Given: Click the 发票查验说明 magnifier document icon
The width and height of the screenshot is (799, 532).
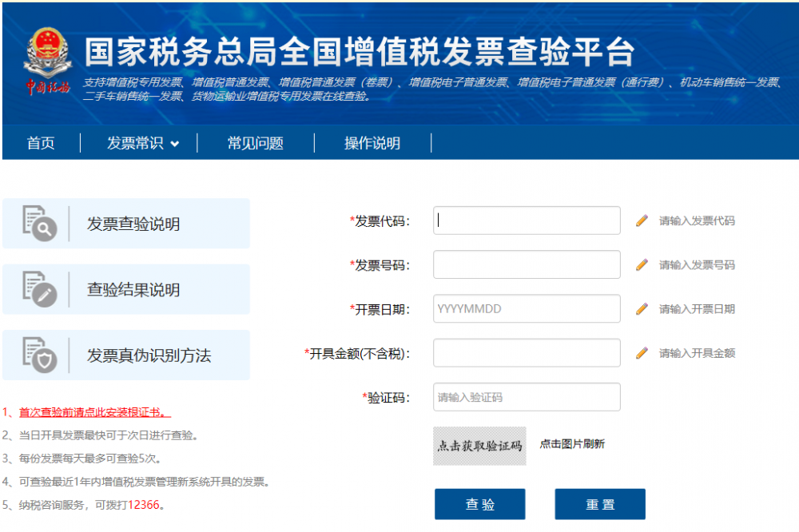Looking at the screenshot, I should point(39,223).
